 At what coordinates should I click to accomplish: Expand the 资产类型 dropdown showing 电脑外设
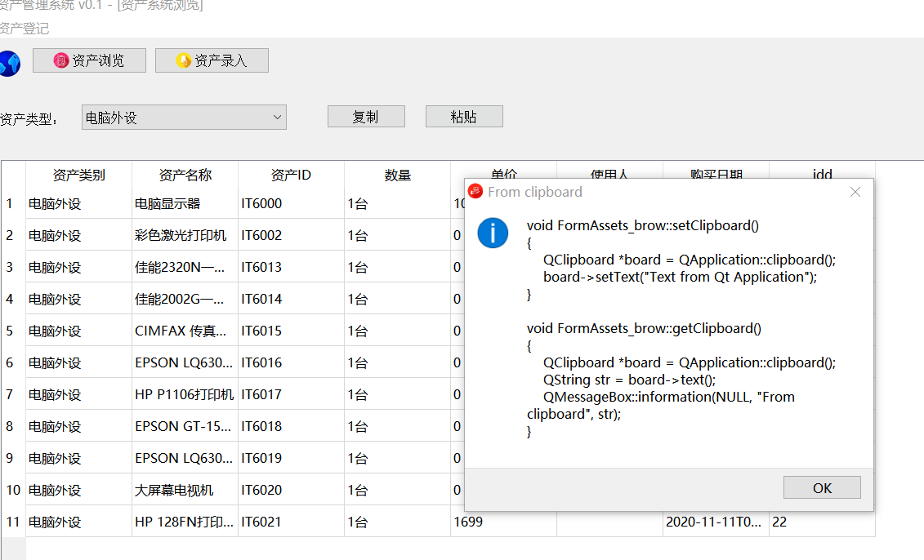[184, 118]
